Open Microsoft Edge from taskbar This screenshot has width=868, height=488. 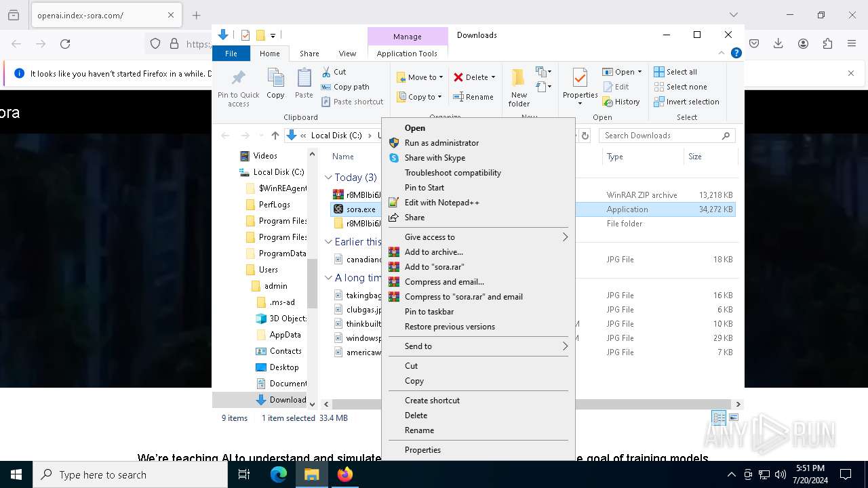[279, 474]
